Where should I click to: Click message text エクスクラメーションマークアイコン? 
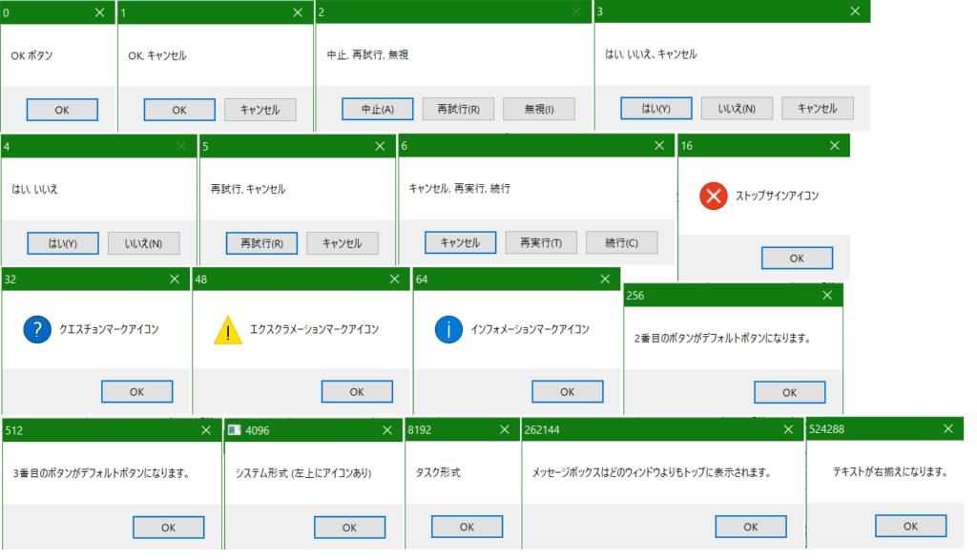tap(315, 329)
